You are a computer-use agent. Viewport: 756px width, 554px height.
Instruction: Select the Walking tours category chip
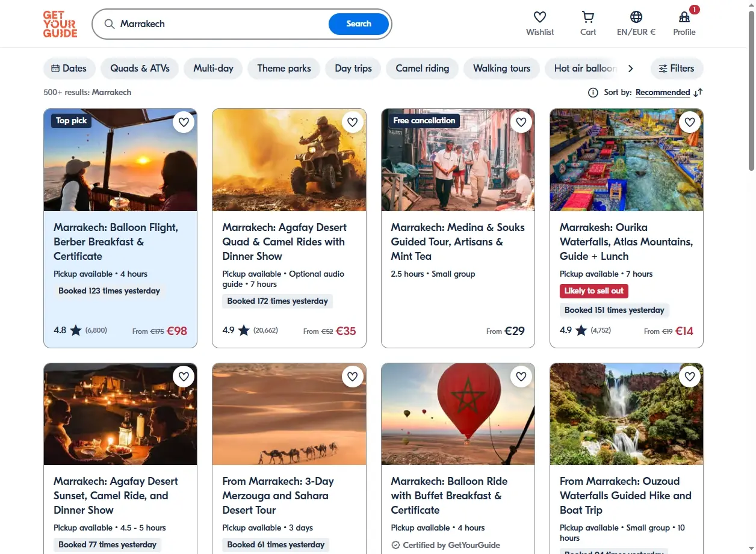coord(501,68)
